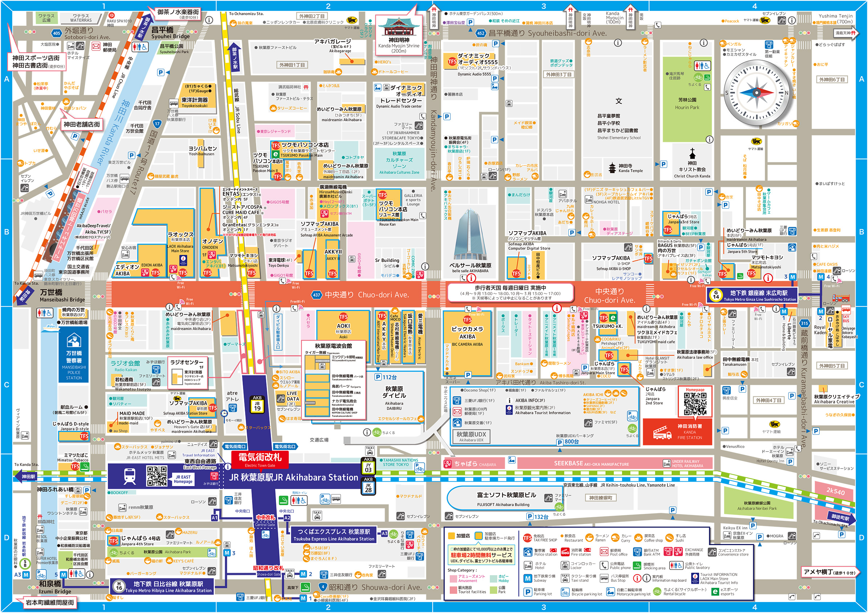Click the Kanda Myojin Shrine illustration
Screen dimensions: 868x613
(399, 27)
